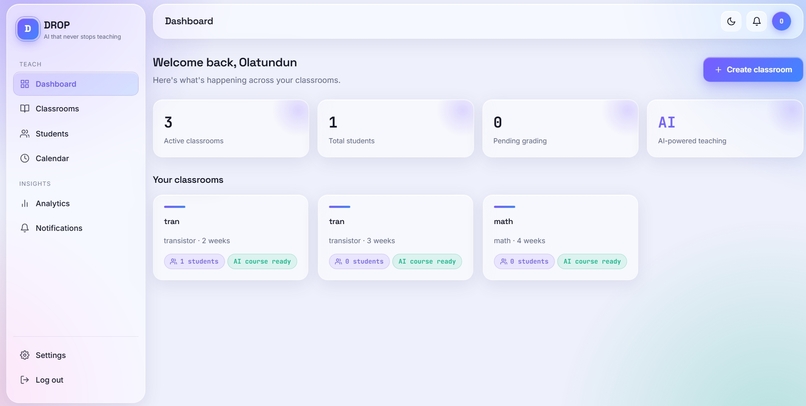Click the Pending grading stat card

pyautogui.click(x=560, y=128)
